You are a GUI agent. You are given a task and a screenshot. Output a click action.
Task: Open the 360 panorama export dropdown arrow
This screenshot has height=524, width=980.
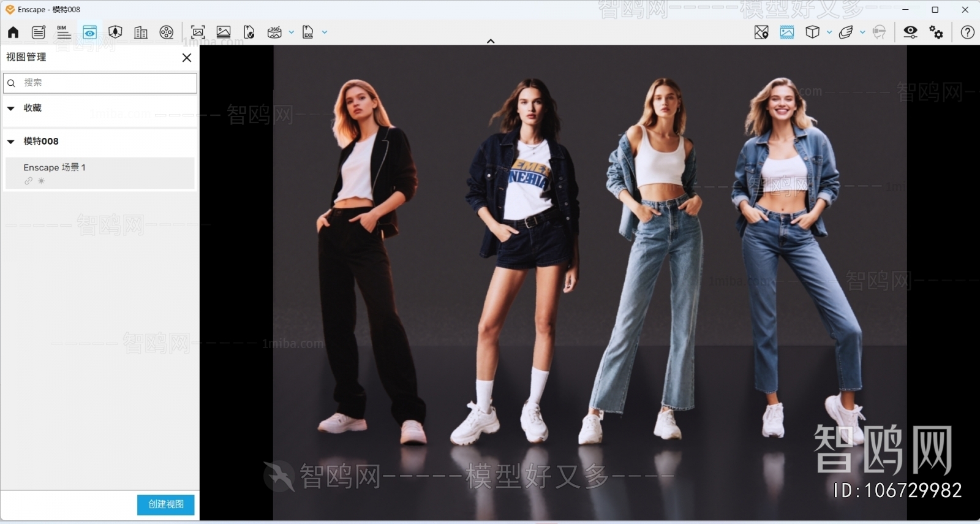292,32
